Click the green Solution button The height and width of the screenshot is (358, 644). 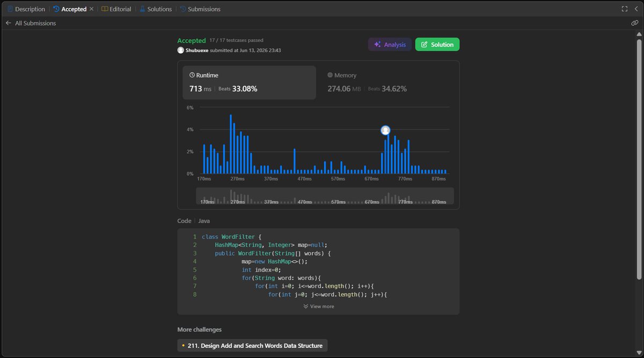tap(437, 44)
